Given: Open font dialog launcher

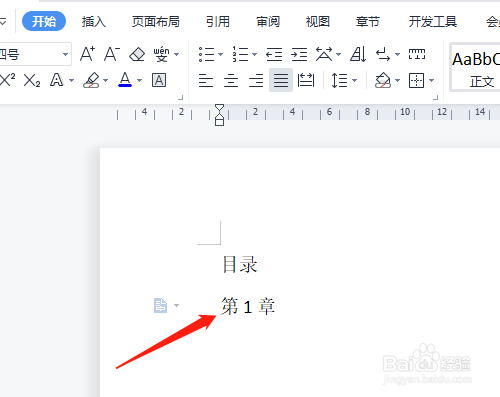Looking at the screenshot, I should click(x=180, y=98).
